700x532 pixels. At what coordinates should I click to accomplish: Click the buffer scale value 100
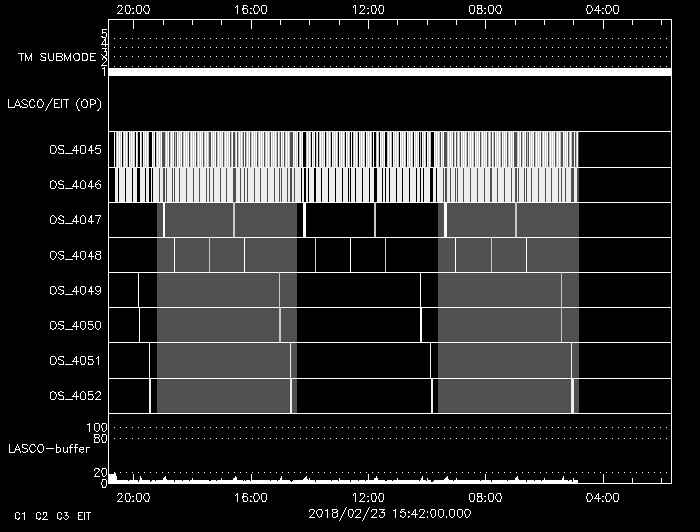[x=97, y=428]
